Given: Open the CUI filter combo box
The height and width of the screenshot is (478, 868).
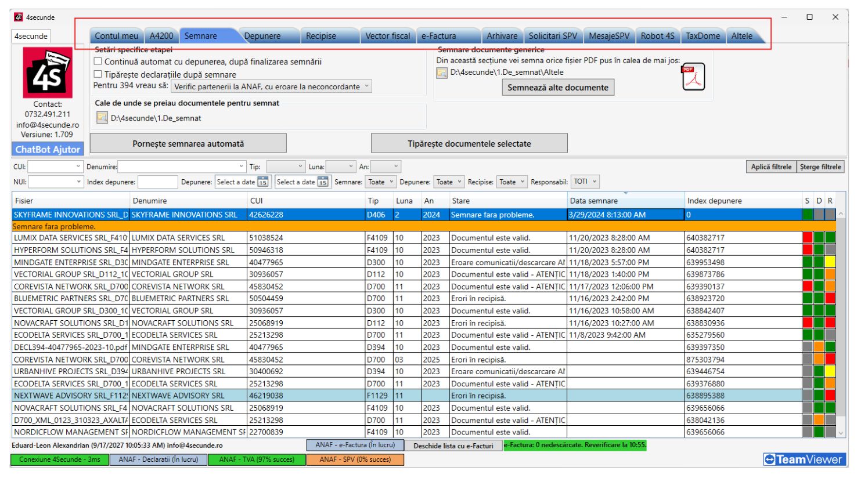Looking at the screenshot, I should coord(55,166).
